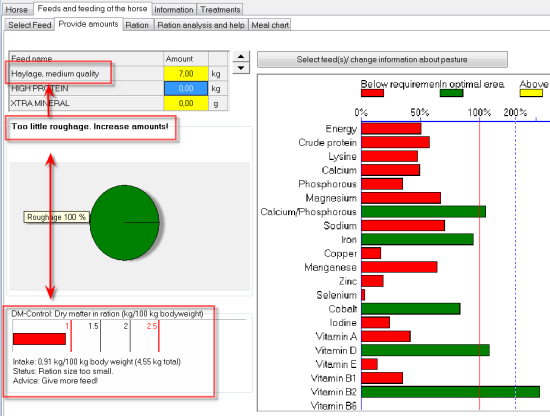Click the Manganese bar
The height and width of the screenshot is (416, 550).
399,267
